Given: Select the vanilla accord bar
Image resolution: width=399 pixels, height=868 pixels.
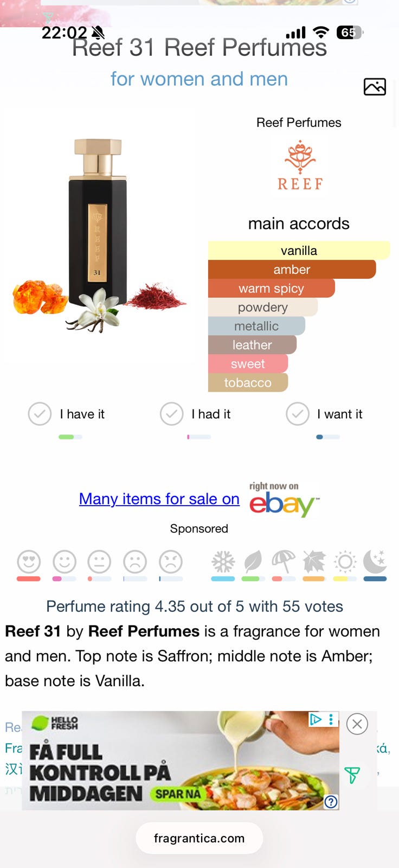Looking at the screenshot, I should tap(299, 251).
